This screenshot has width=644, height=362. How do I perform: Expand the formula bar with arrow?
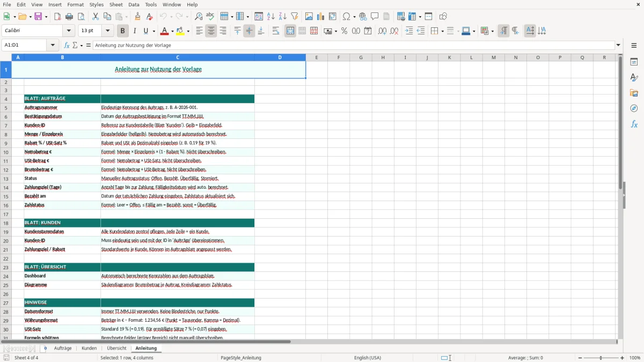click(618, 46)
